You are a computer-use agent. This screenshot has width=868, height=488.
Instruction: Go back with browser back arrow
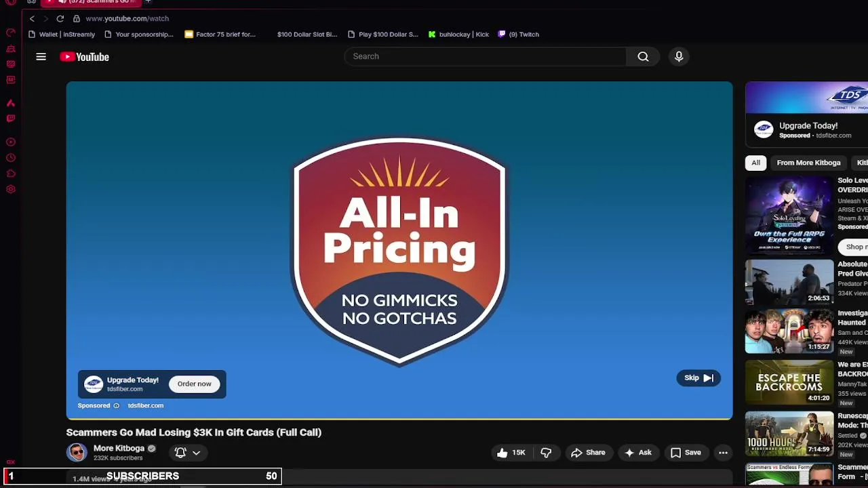coord(32,18)
